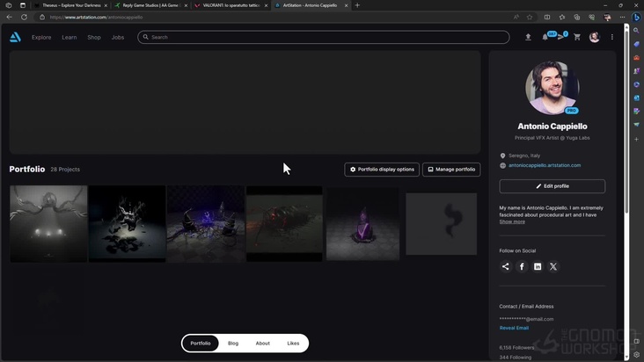The height and width of the screenshot is (362, 644).
Task: Click the Edit profile button
Action: click(x=552, y=186)
